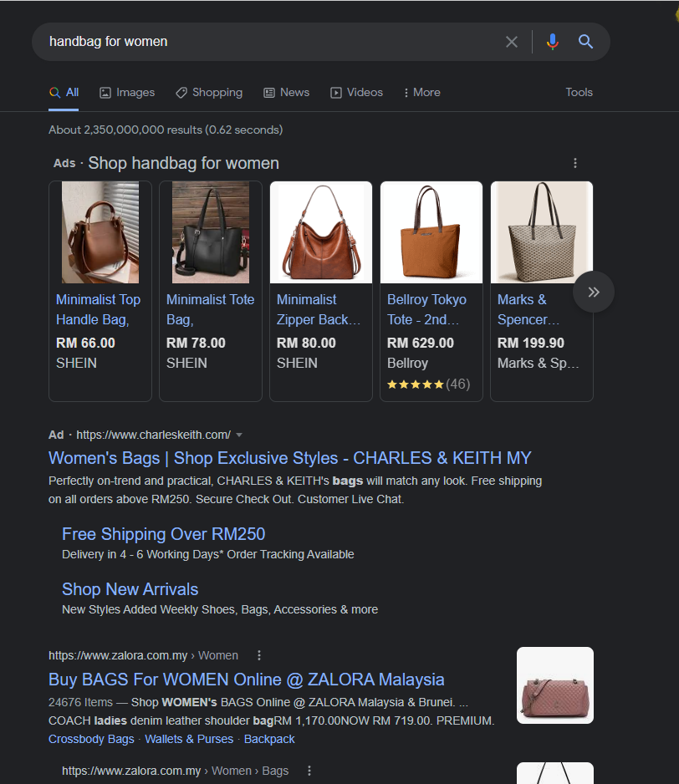Open the More search filters menu

421,93
